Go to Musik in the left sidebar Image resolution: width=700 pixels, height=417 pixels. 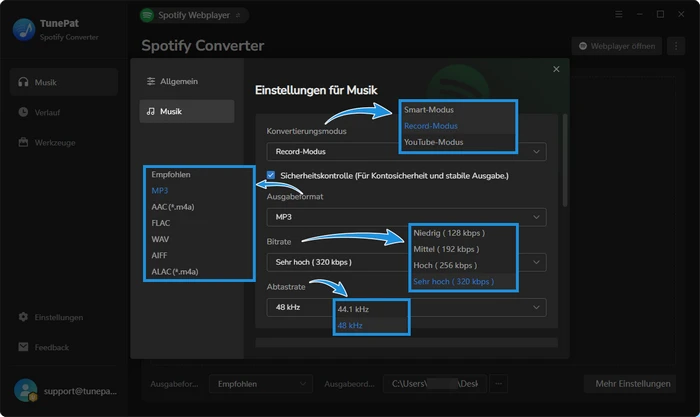[x=64, y=82]
